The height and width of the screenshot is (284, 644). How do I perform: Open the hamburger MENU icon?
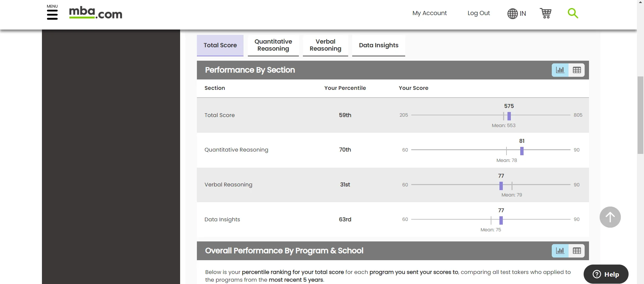pyautogui.click(x=52, y=14)
